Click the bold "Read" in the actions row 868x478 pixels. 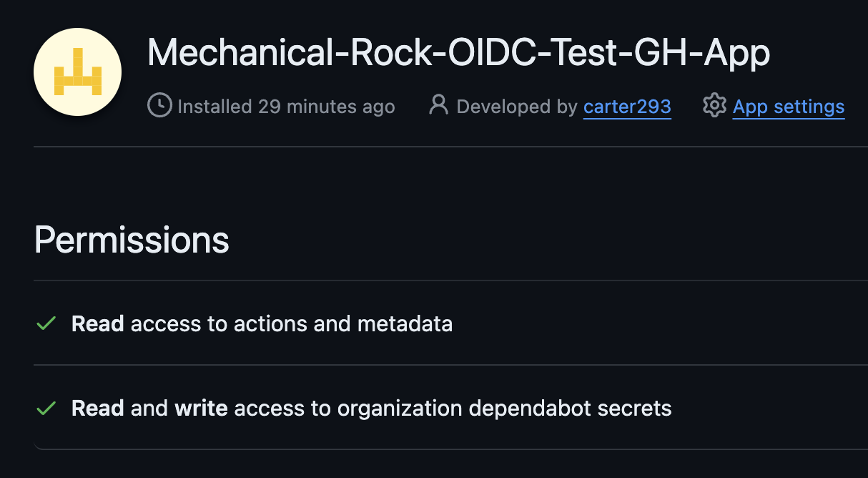[98, 324]
